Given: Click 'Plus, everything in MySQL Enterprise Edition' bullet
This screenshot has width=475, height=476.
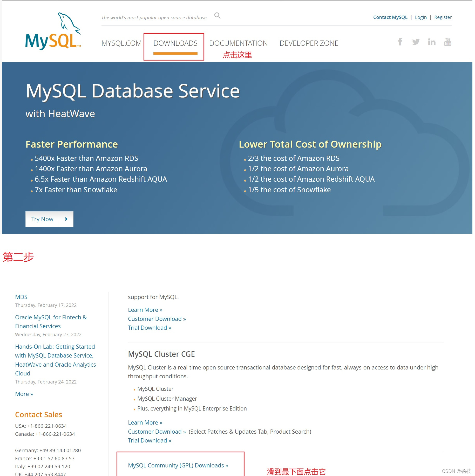Looking at the screenshot, I should click(192, 408).
